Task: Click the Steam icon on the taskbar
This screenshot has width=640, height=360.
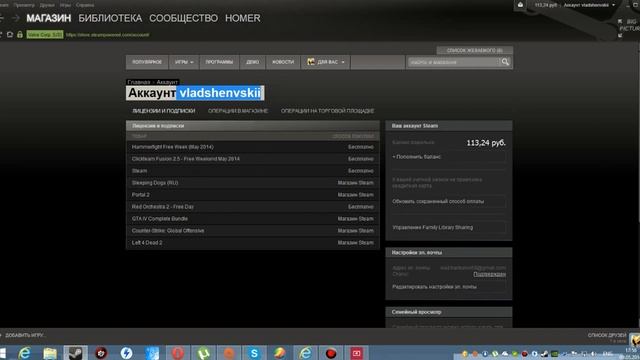Action: 76,353
